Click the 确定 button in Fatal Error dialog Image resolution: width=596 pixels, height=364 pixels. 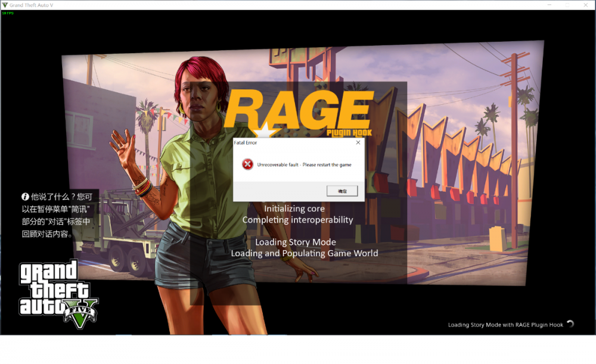pos(342,191)
